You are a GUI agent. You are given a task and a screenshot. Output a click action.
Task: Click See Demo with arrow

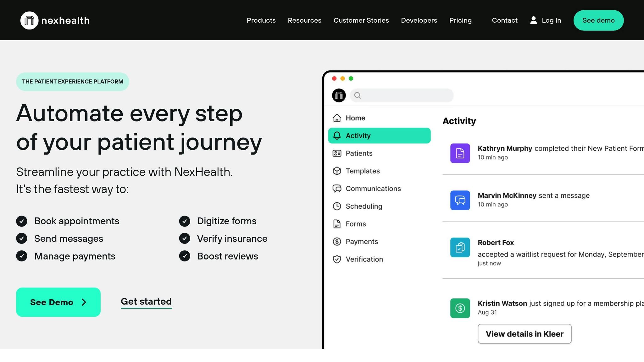point(58,302)
